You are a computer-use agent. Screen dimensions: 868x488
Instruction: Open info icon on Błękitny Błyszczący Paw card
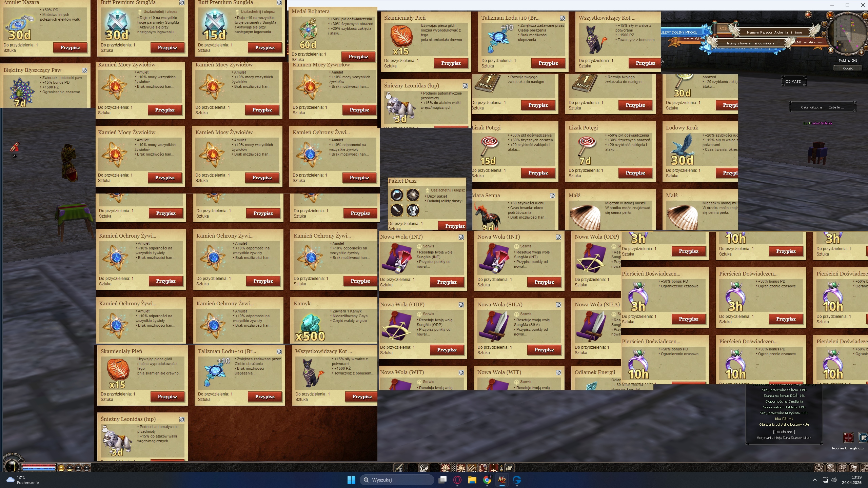pos(84,70)
